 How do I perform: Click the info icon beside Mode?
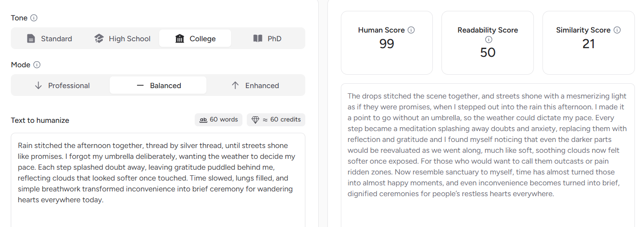point(37,65)
